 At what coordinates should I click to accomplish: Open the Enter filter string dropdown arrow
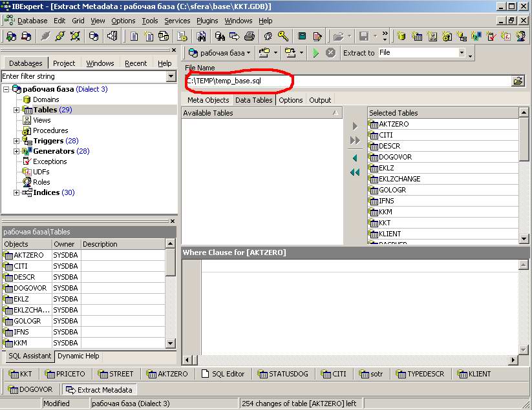pos(171,76)
